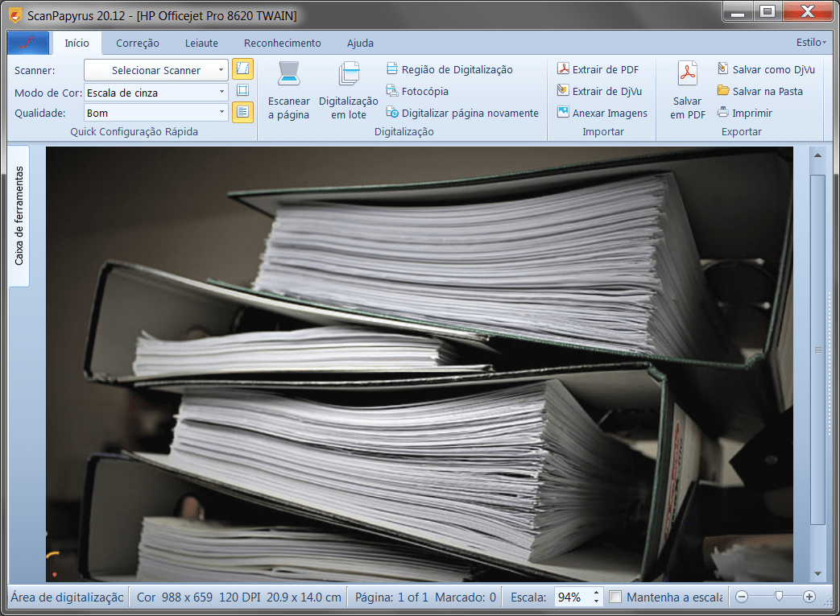Choose Salvar na Pasta
The height and width of the screenshot is (616, 840).
[760, 92]
